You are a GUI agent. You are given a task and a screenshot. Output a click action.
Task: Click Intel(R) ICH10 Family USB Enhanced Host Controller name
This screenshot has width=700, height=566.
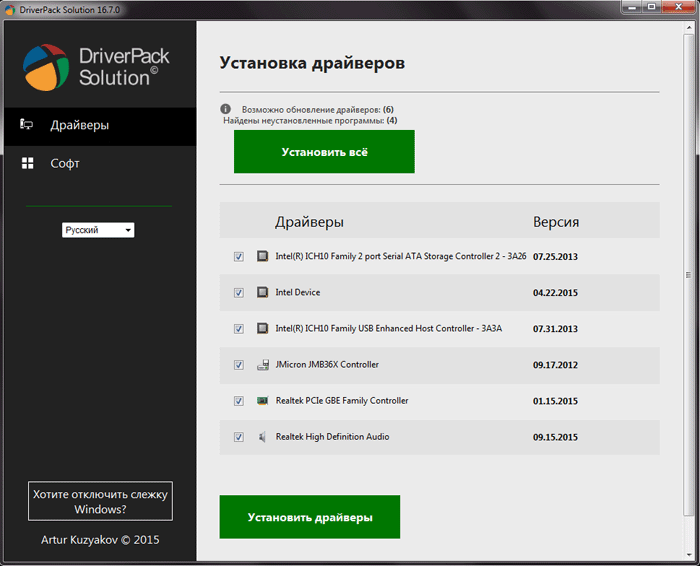(x=389, y=329)
